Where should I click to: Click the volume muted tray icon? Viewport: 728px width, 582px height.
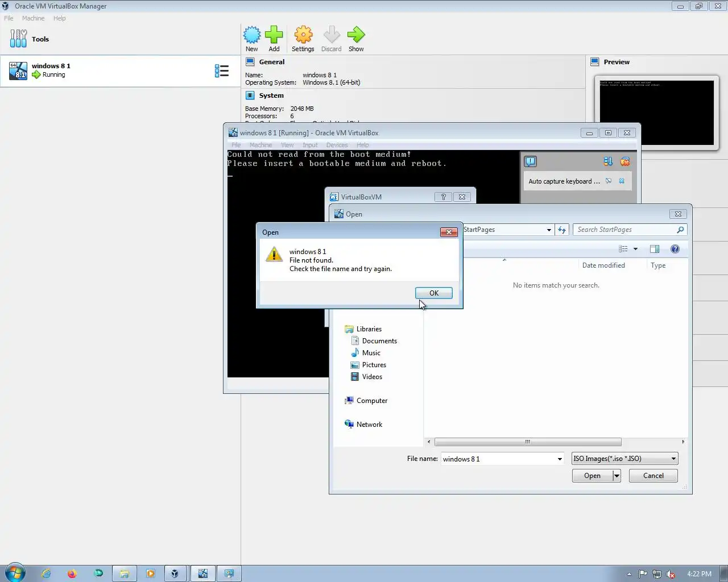click(671, 574)
